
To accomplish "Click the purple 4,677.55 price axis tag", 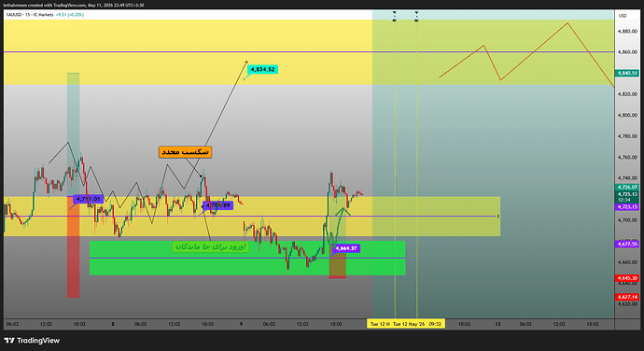I will pyautogui.click(x=627, y=245).
